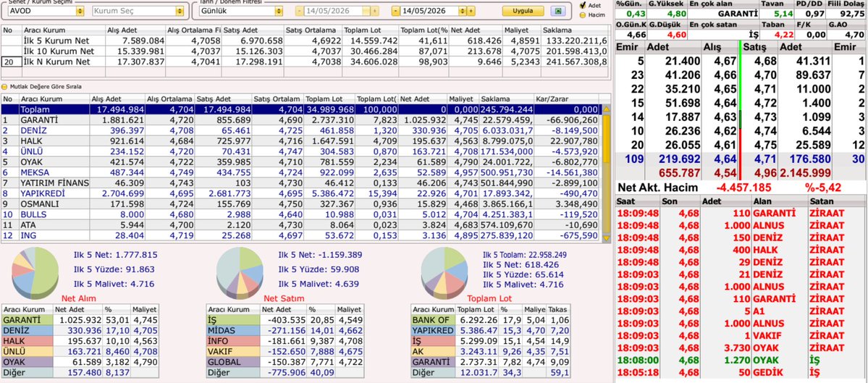Screen dimensions: 868x383
Task: Click the end date field 14/05/2026 beside Uygula
Action: coord(429,11)
